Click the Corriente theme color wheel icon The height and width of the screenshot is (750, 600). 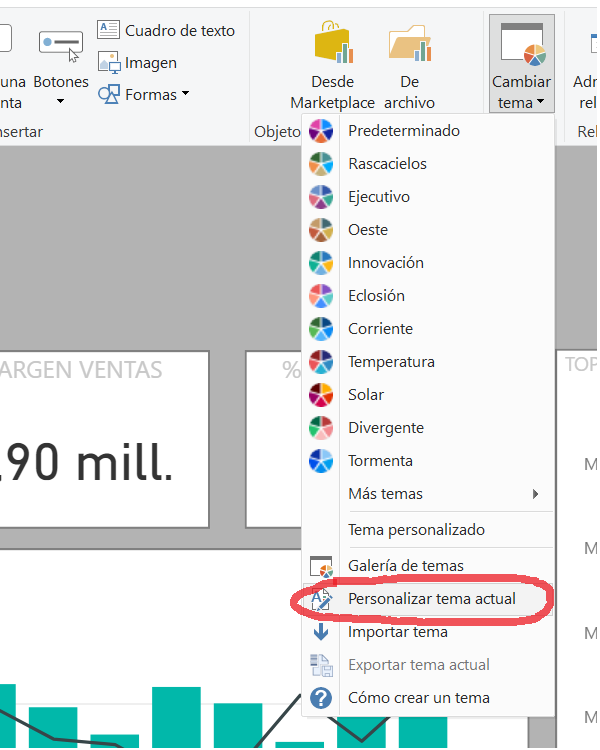(321, 329)
